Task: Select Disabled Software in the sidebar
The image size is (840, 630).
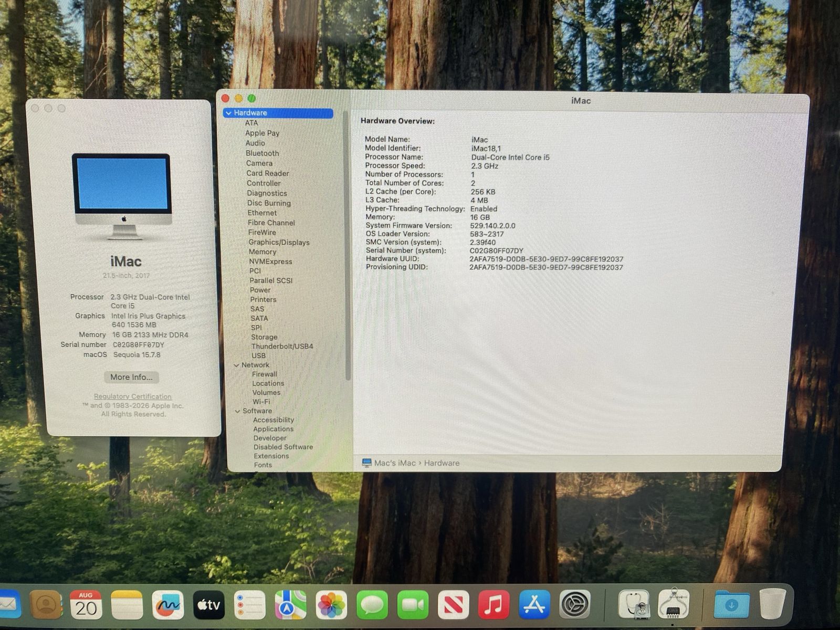Action: 283,447
